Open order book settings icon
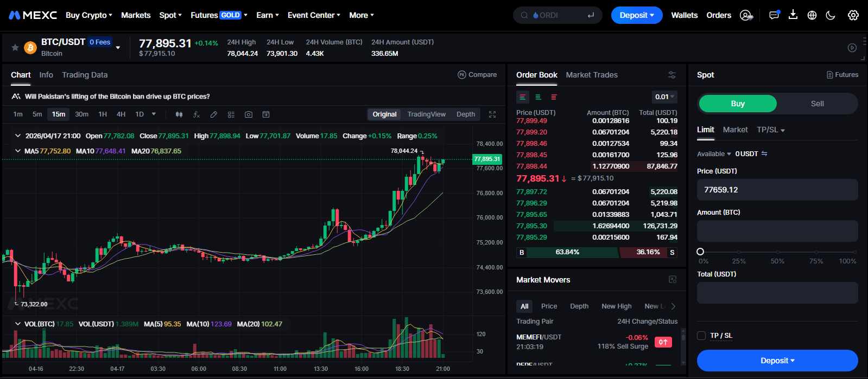Viewport: 868px width, 379px height. (672, 75)
